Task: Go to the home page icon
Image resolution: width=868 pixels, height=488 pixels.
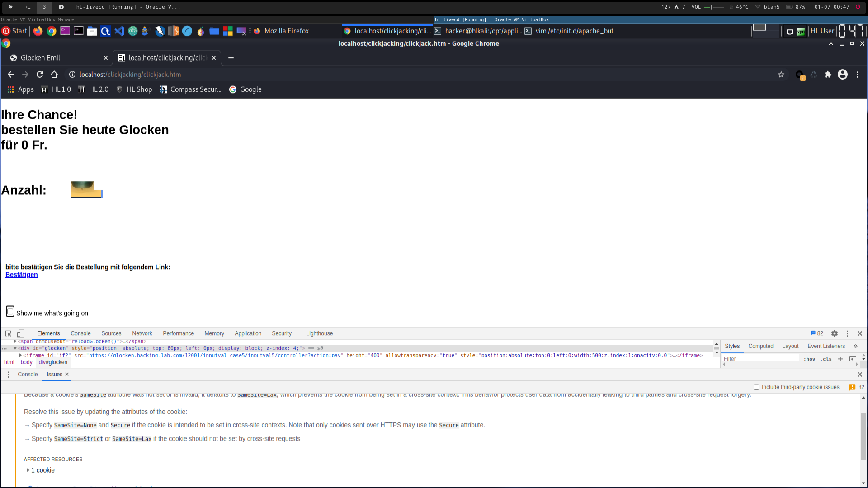Action: coord(54,75)
